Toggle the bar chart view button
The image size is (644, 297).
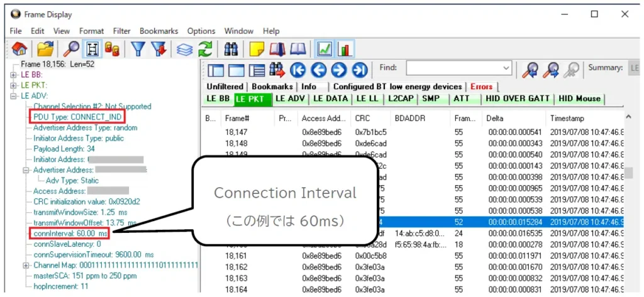345,48
